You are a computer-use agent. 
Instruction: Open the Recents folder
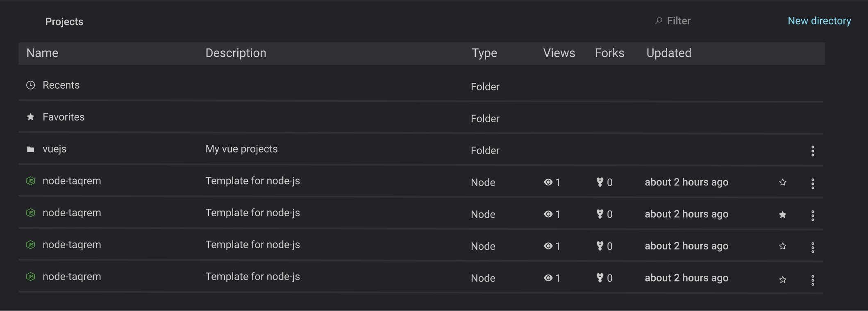(61, 85)
